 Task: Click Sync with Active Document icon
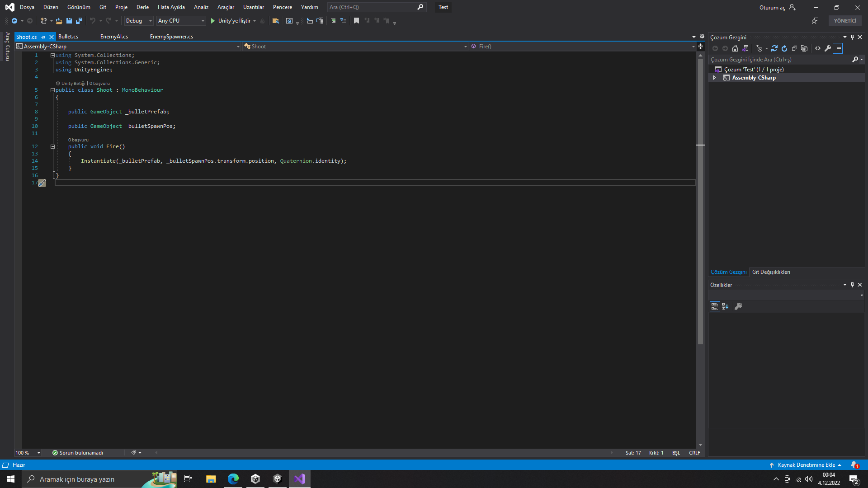(x=774, y=48)
